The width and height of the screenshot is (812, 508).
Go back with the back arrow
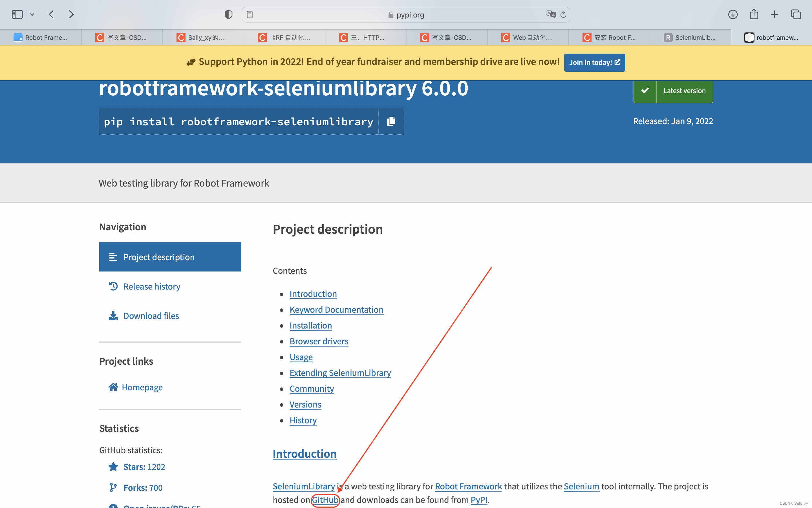coord(51,14)
